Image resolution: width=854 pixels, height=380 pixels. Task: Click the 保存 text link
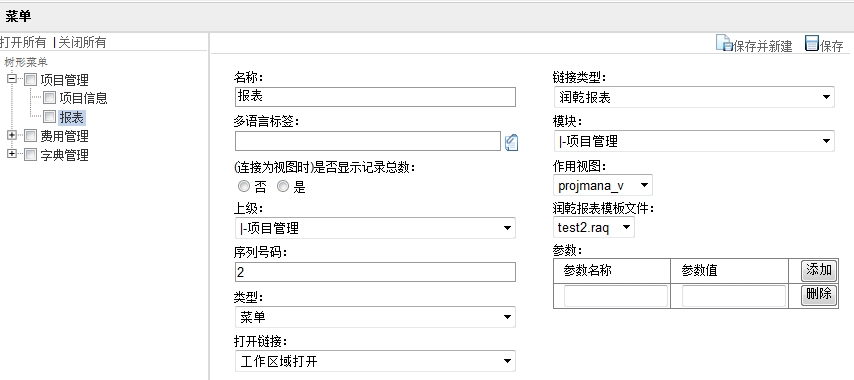click(832, 46)
